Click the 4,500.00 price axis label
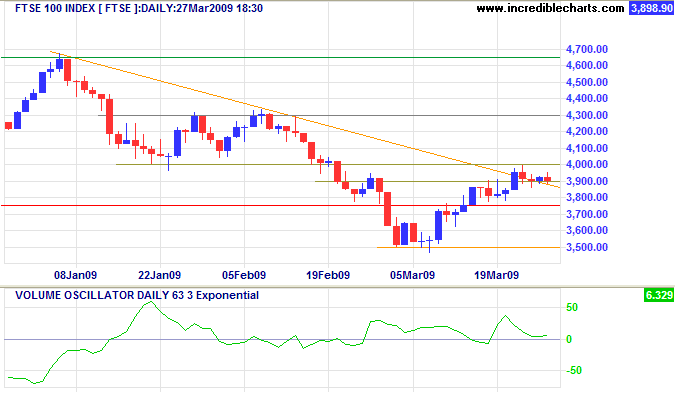 [587, 82]
